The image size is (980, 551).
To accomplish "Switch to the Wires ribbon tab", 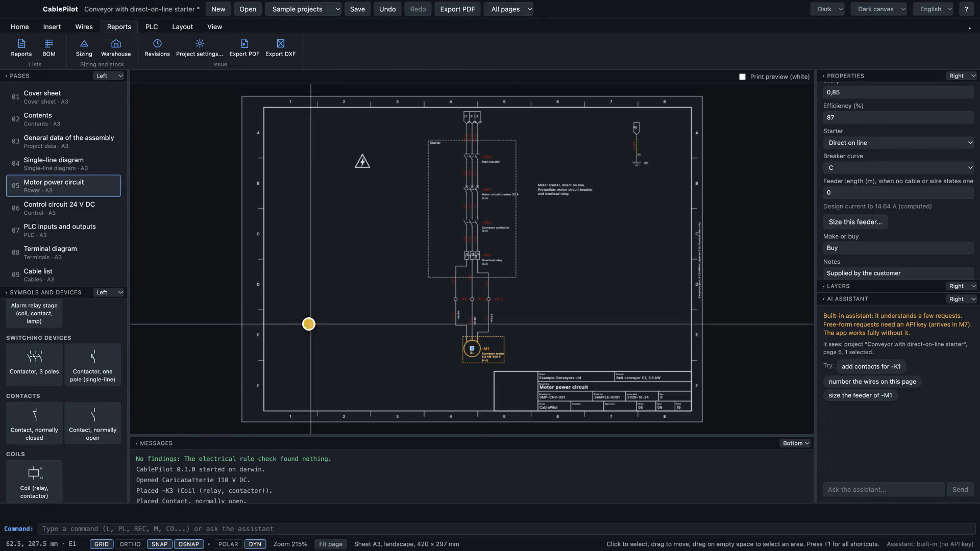I will 84,27.
